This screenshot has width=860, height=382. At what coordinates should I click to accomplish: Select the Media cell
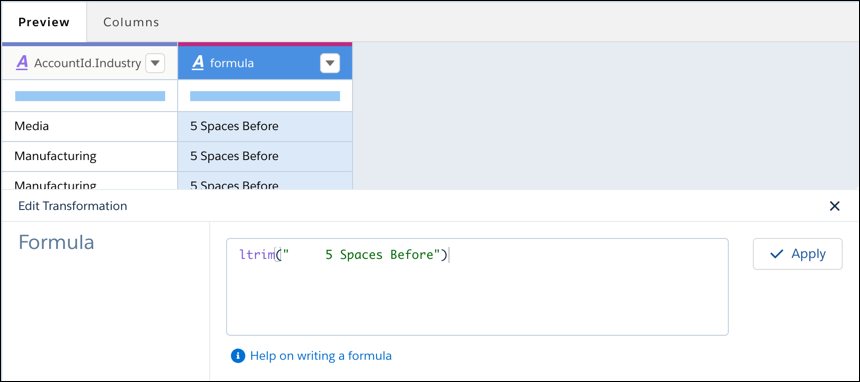point(89,126)
